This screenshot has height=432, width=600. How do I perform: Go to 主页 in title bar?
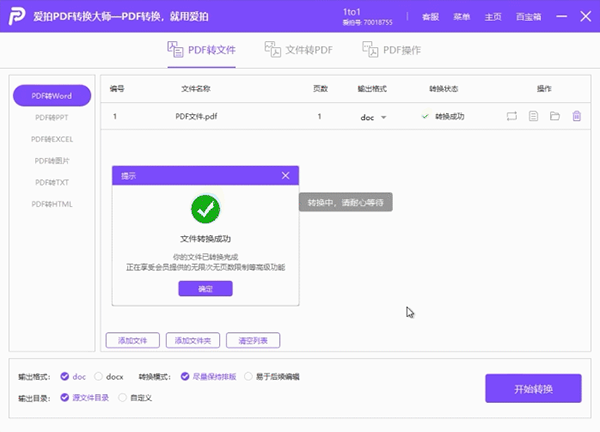(x=493, y=17)
